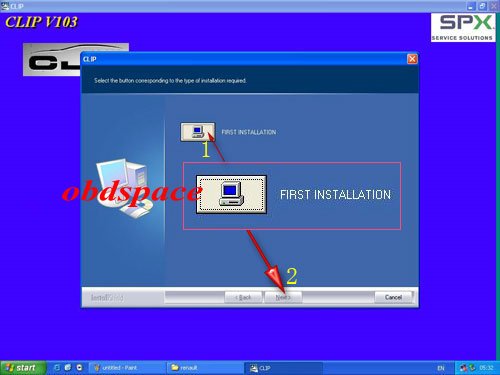
Task: Click the enlarged FIRST INSTALLATION computer icon
Action: click(x=231, y=195)
